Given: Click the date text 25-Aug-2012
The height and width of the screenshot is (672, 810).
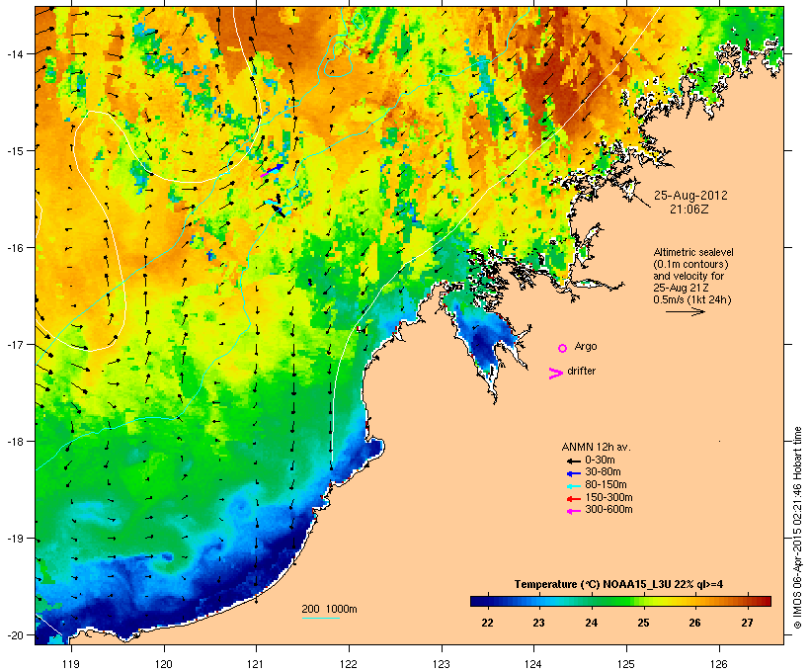Looking at the screenshot, I should click(x=690, y=196).
